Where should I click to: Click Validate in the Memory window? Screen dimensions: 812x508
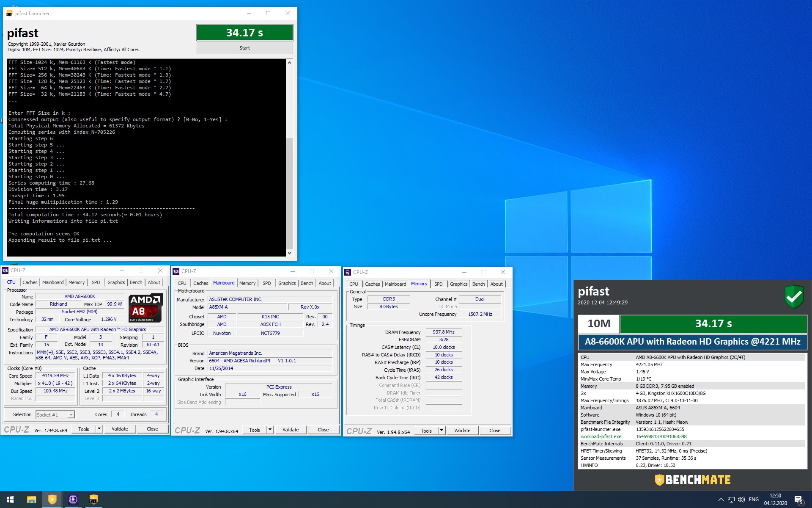pos(462,431)
